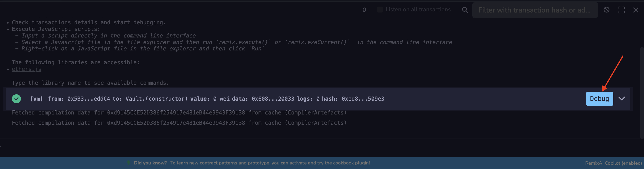644x169 pixels.
Task: Click the from address 0x5B3...eddC4
Action: [88, 99]
